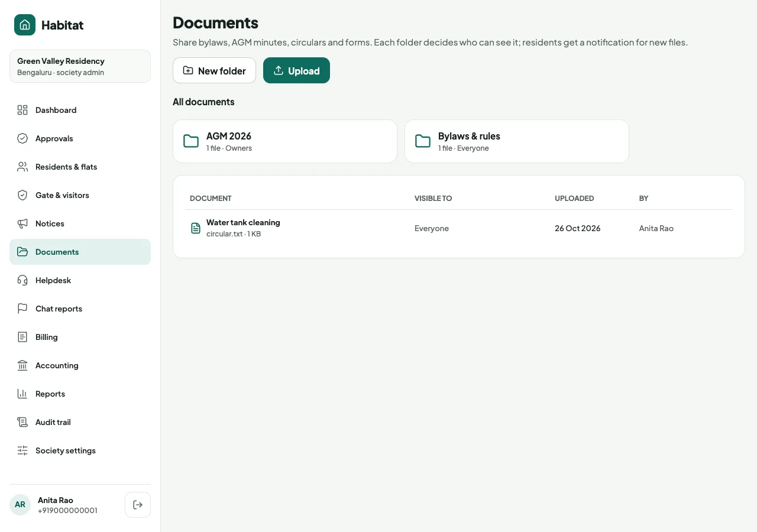757x532 pixels.
Task: Click the VISIBLE TO column header
Action: pyautogui.click(x=433, y=199)
